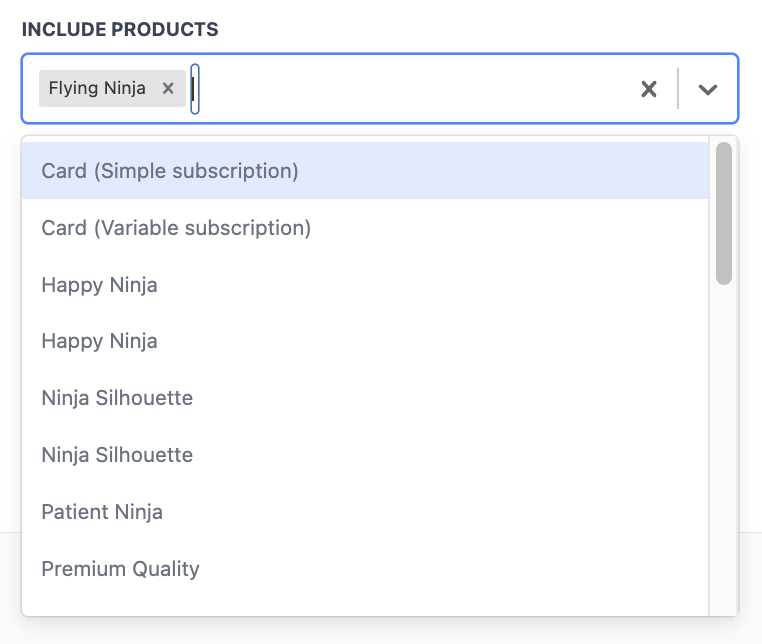The height and width of the screenshot is (644, 762).
Task: Choose Card (Variable subscription) from list
Action: [176, 228]
